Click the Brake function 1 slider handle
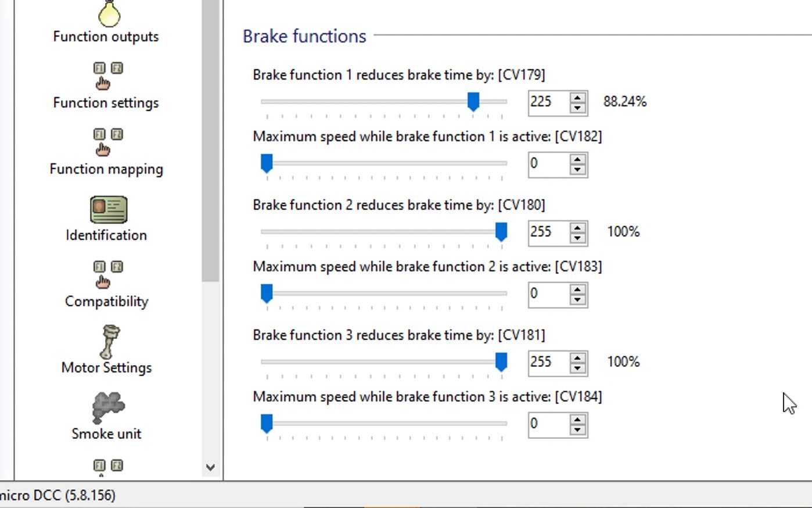This screenshot has height=508, width=812. pyautogui.click(x=473, y=102)
